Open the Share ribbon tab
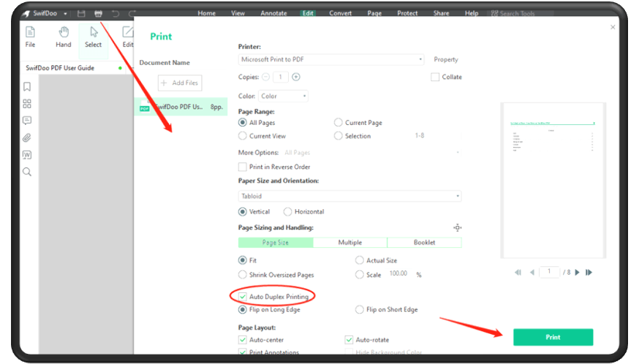The width and height of the screenshot is (639, 364). 442,13
